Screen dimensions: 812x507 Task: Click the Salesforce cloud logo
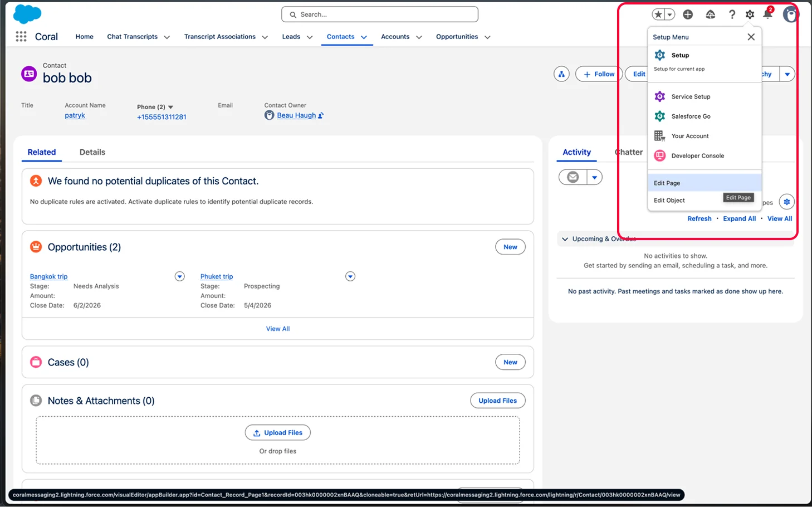point(27,14)
